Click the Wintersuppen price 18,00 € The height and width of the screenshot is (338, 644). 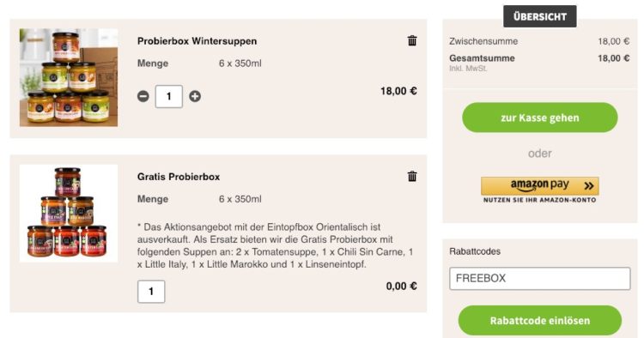tap(398, 91)
